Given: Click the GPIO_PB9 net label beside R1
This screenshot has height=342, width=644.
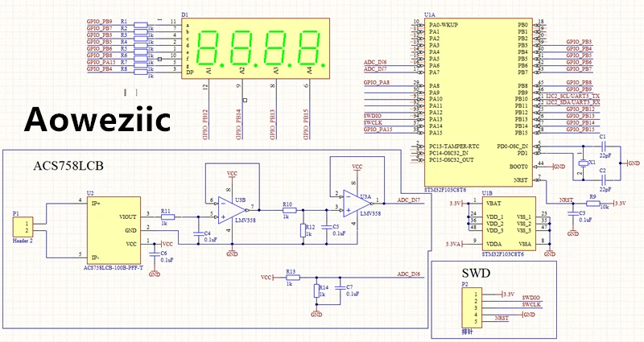Looking at the screenshot, I should click(x=99, y=22).
